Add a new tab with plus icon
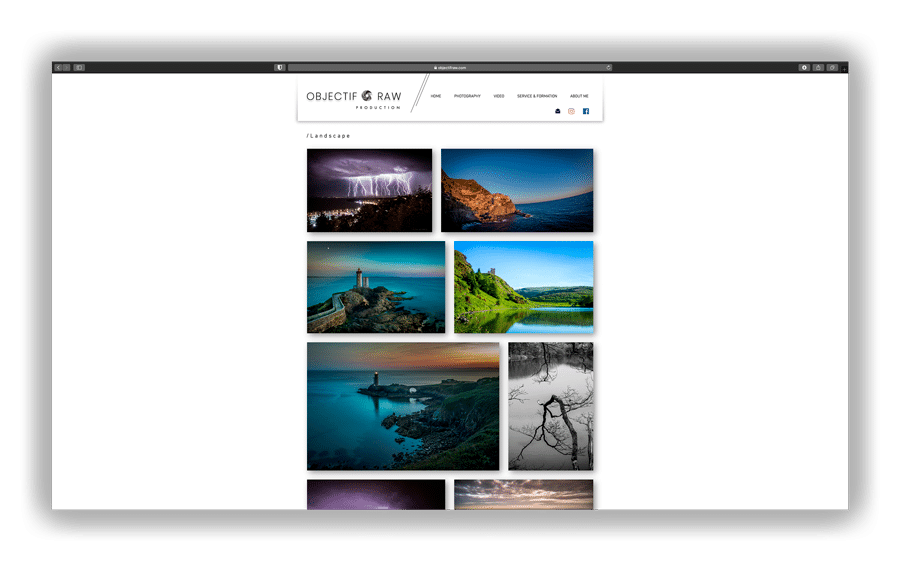Viewport: 900px width, 571px height. [844, 69]
